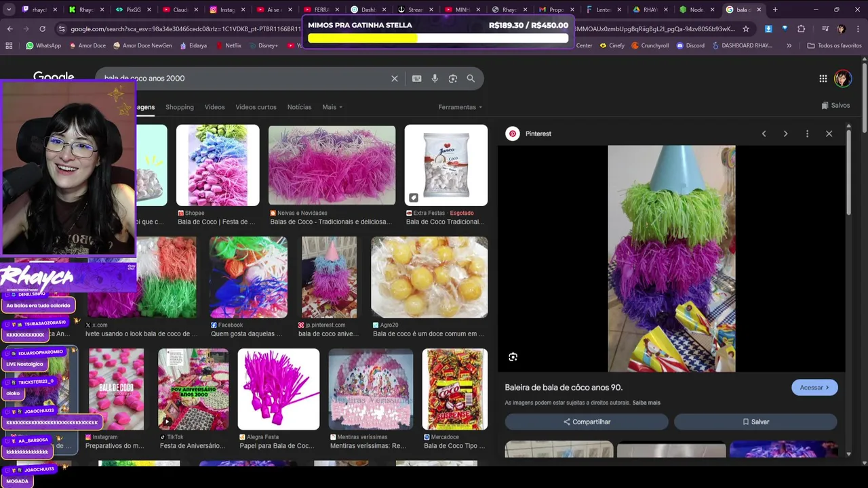This screenshot has width=868, height=488.
Task: Open Facebook colorful candy image result
Action: (248, 277)
